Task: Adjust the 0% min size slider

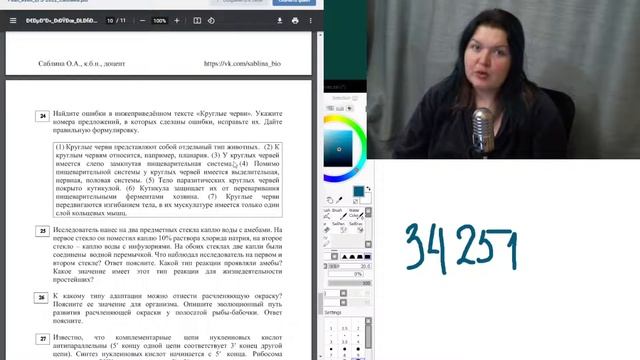Action: 346,274
